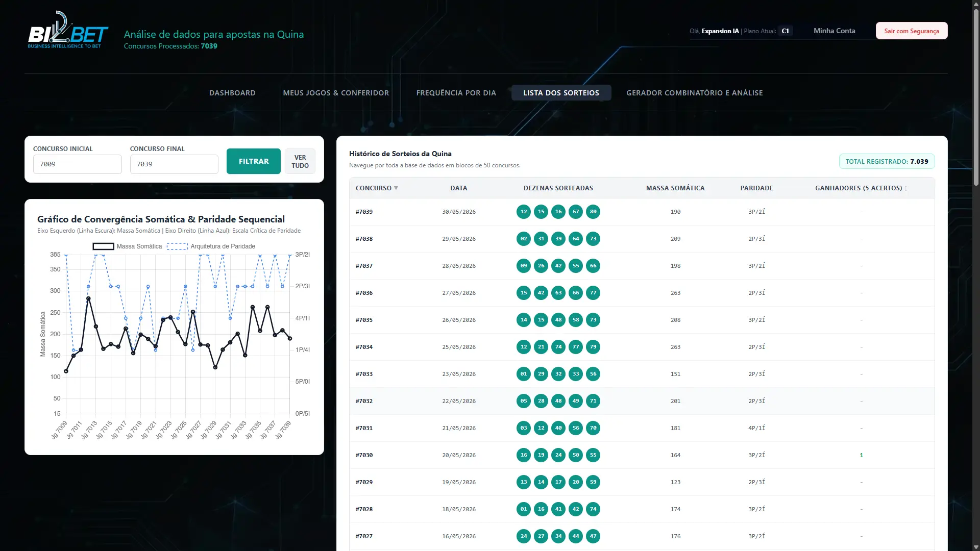The width and height of the screenshot is (980, 551).
Task: Click ball 79 in concurso #7034
Action: (593, 347)
